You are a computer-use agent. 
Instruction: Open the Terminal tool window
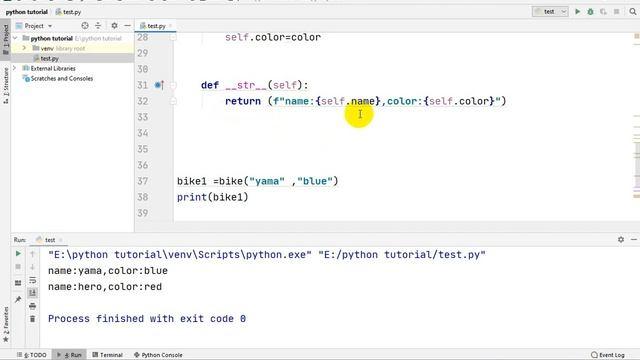pos(107,355)
